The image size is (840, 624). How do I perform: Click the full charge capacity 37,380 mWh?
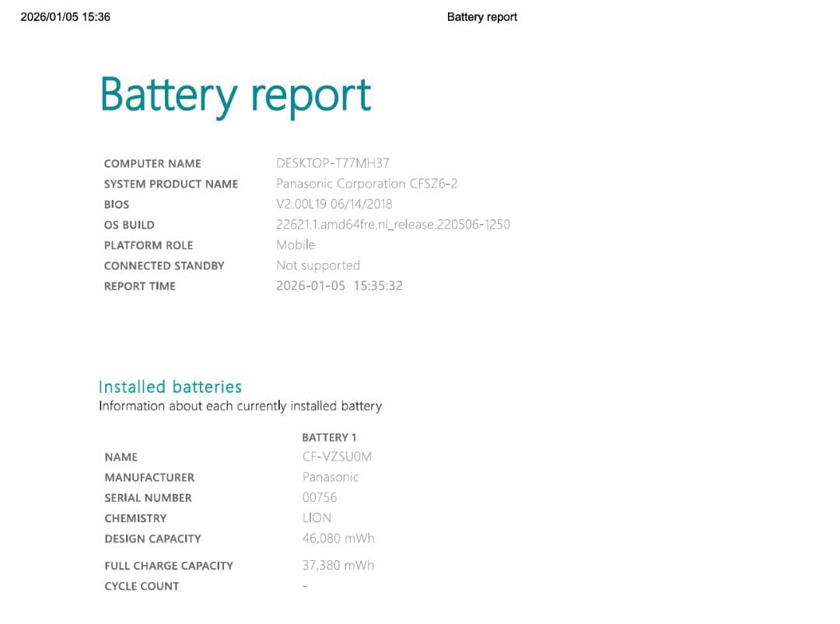(338, 566)
